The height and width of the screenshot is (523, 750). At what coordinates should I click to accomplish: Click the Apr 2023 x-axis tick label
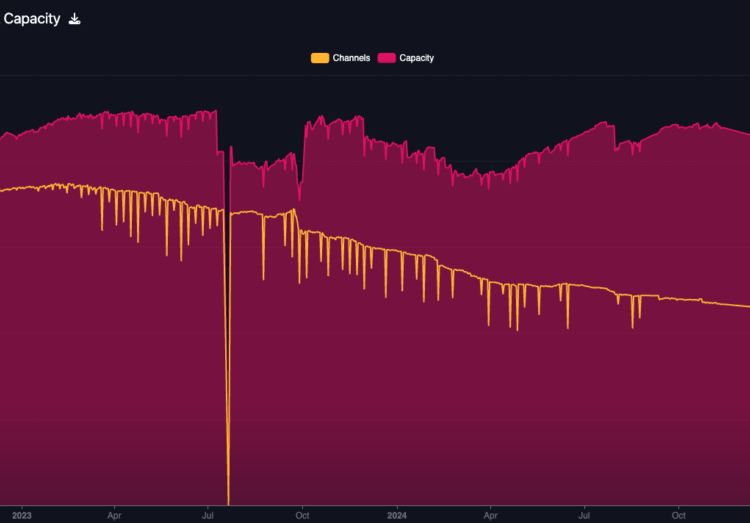coord(114,516)
